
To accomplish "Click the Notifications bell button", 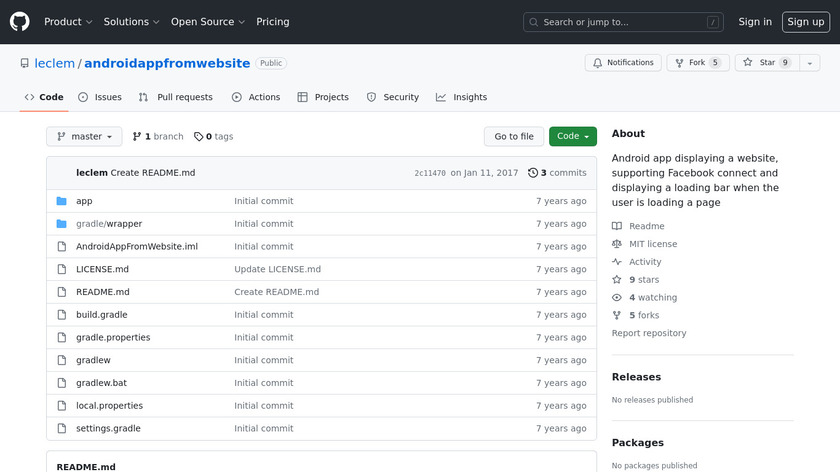I will pos(621,62).
